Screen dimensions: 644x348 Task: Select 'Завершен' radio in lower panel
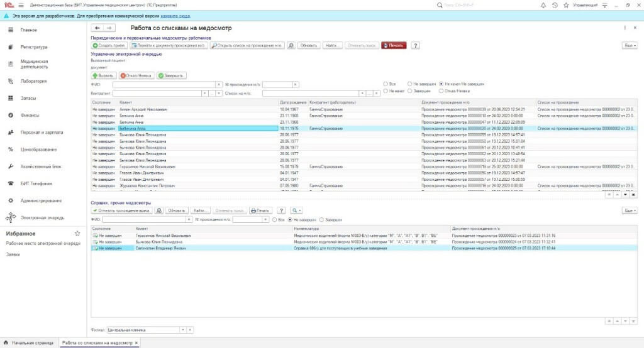tap(323, 220)
